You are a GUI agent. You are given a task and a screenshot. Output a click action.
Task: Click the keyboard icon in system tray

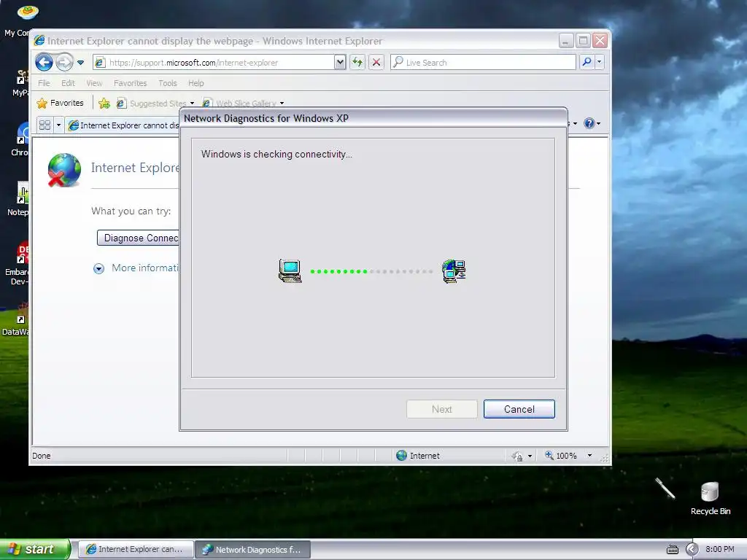coord(672,550)
